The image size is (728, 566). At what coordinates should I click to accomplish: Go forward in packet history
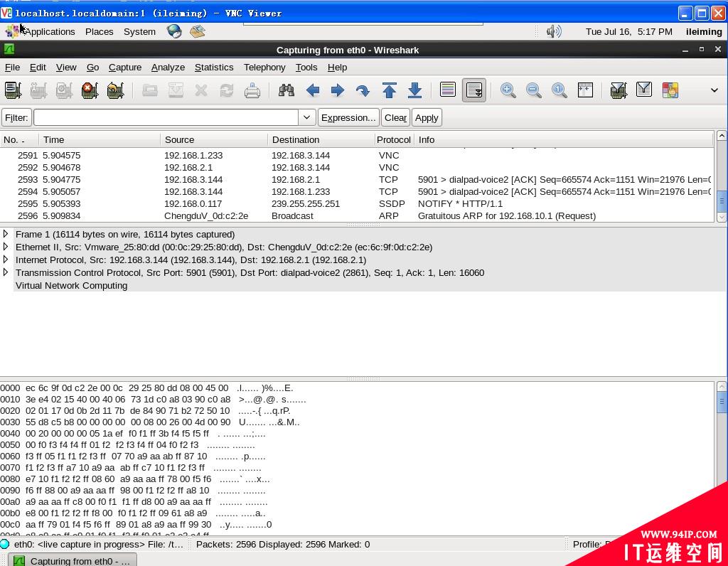click(x=338, y=90)
